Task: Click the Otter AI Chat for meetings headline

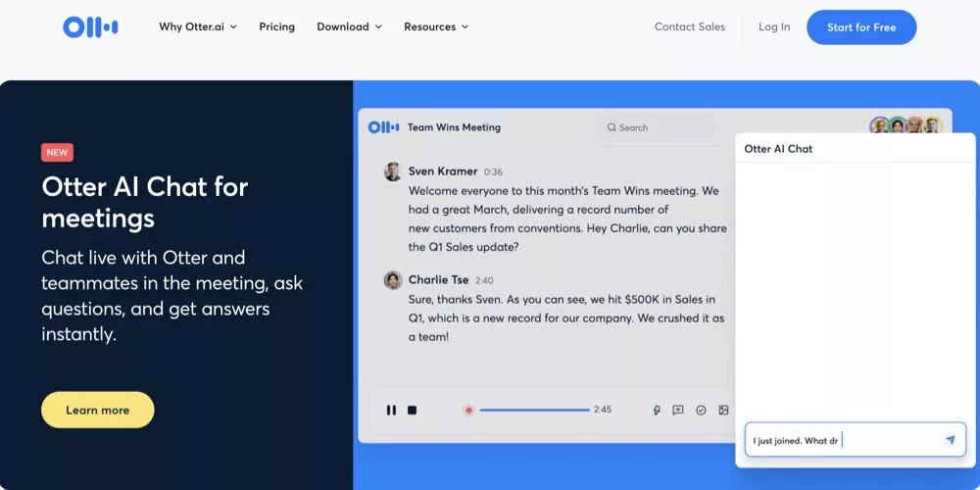Action: tap(145, 203)
